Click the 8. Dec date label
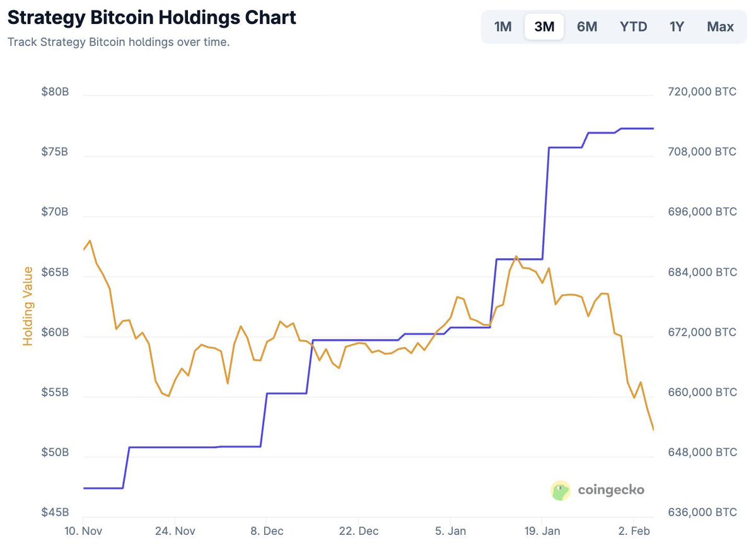 point(267,531)
